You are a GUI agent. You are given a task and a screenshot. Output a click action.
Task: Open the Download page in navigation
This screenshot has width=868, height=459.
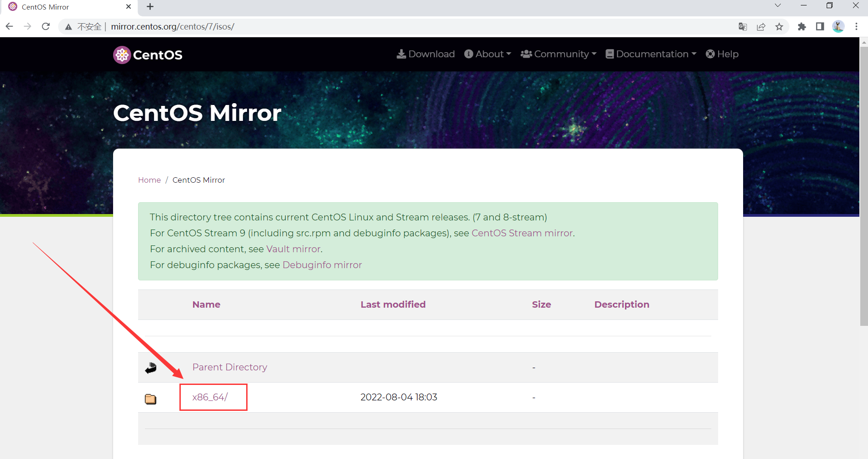click(426, 54)
